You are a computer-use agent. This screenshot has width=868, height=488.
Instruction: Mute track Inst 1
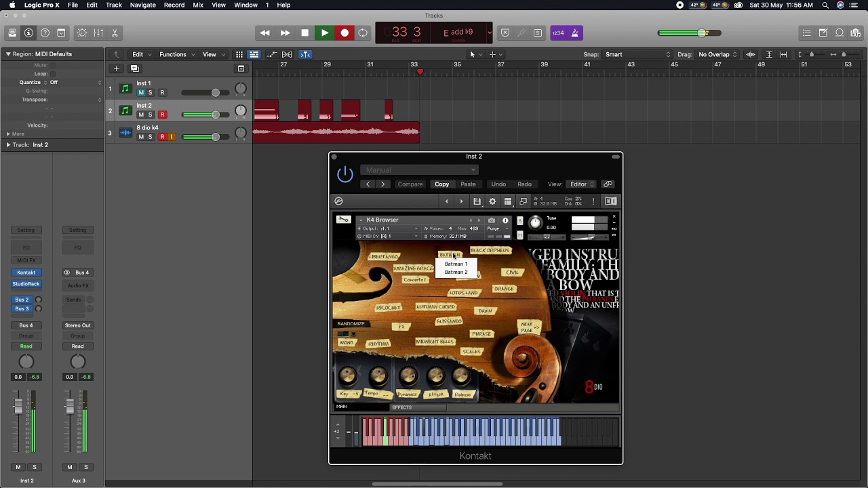[141, 92]
